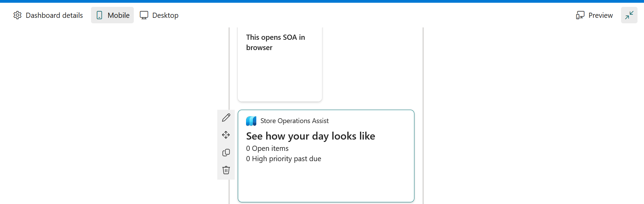Screen dimensions: 644x204
Task: Click the 'See how your day looks like' heading
Action: tap(311, 136)
